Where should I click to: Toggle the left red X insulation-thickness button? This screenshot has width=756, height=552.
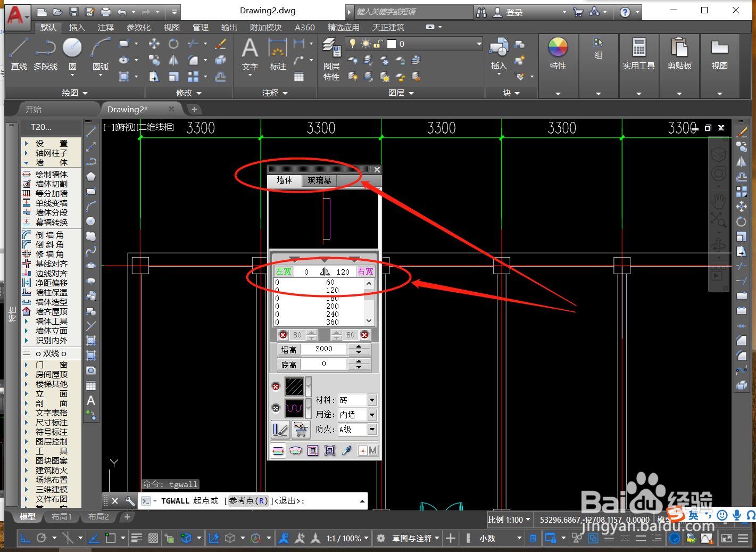(283, 335)
